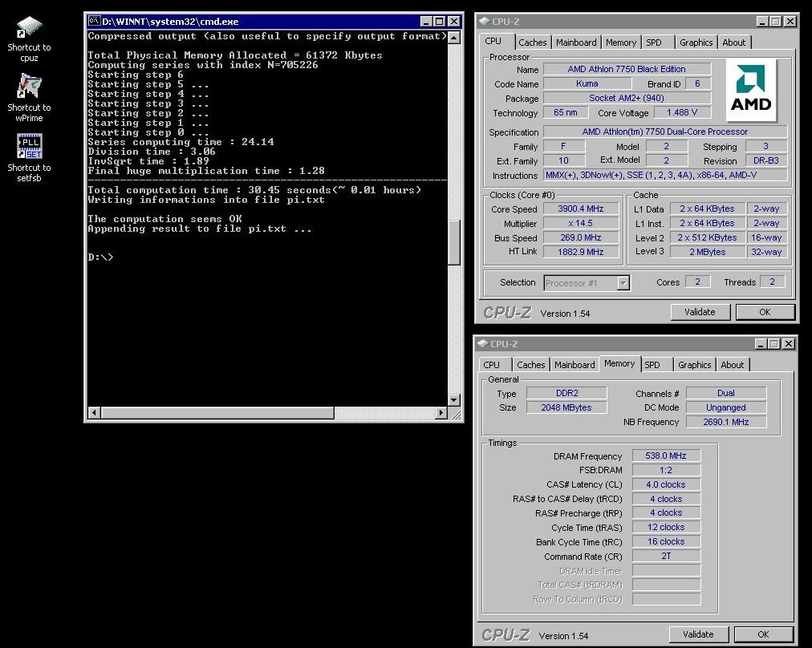Screen dimensions: 812x648
Task: Click the cmd window vertical scrollbar thumb
Action: click(x=453, y=242)
